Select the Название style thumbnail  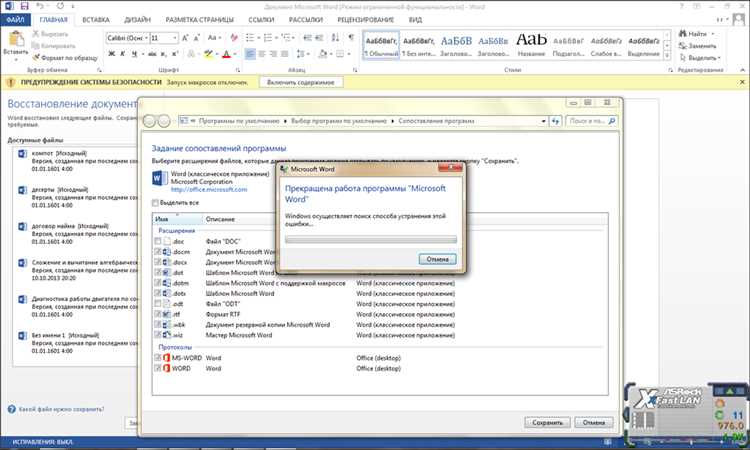point(531,44)
